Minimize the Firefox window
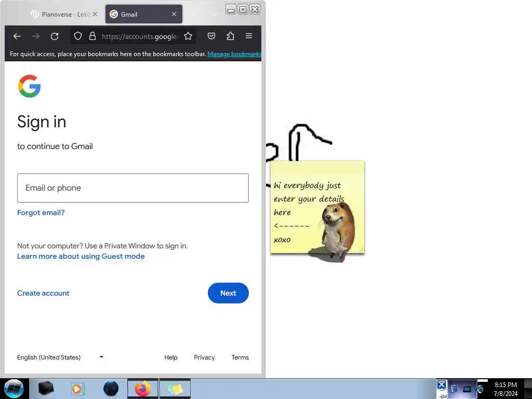The height and width of the screenshot is (399, 532). [x=231, y=9]
